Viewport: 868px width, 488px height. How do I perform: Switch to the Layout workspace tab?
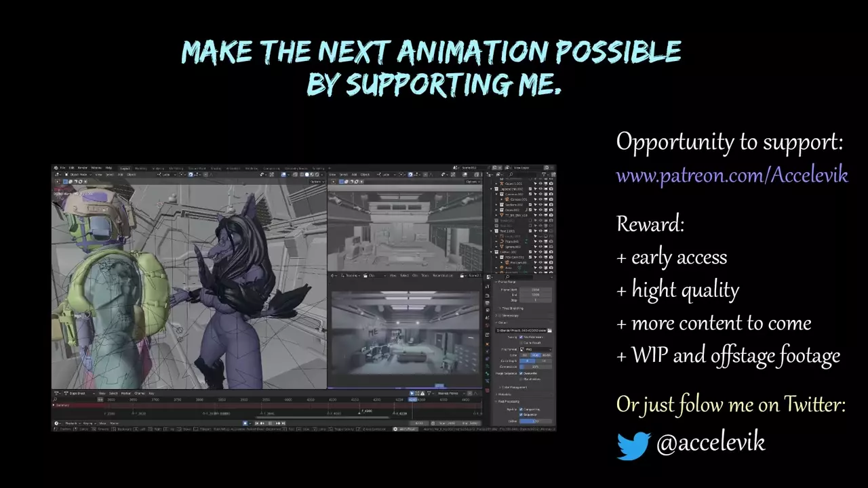point(125,168)
